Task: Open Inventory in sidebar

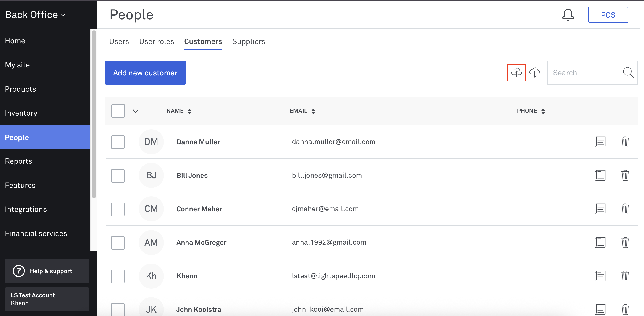Action: (x=45, y=113)
